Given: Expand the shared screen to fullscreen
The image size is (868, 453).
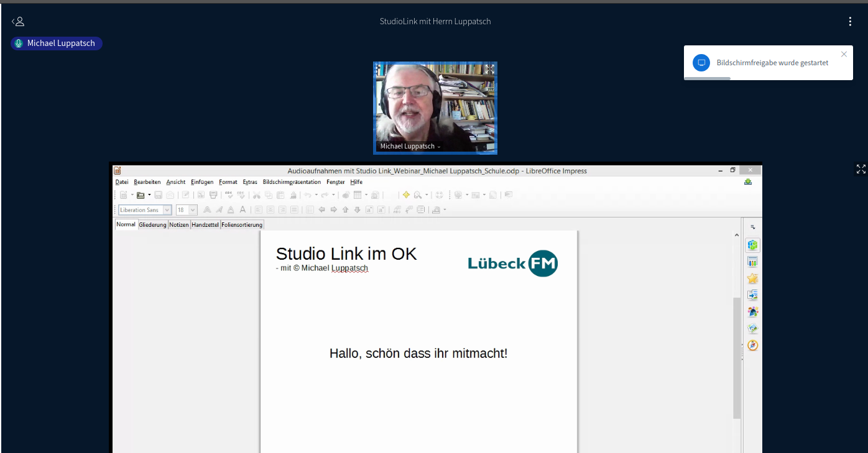Looking at the screenshot, I should click(861, 169).
